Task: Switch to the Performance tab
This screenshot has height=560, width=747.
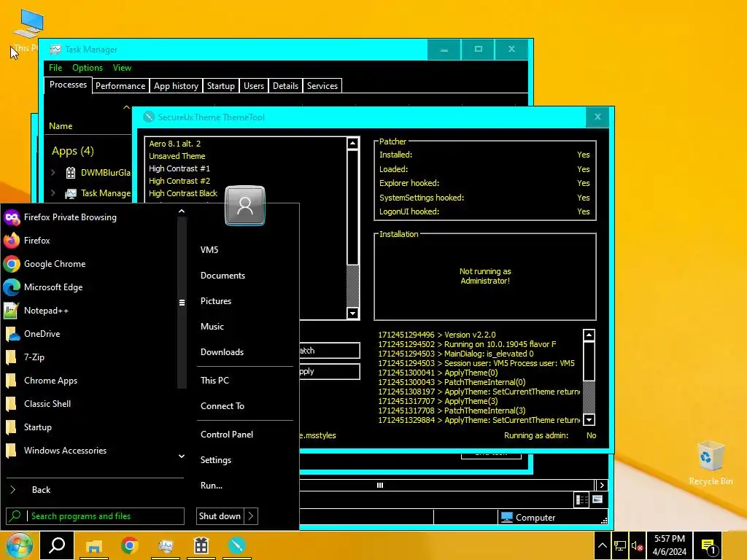Action: 120,86
